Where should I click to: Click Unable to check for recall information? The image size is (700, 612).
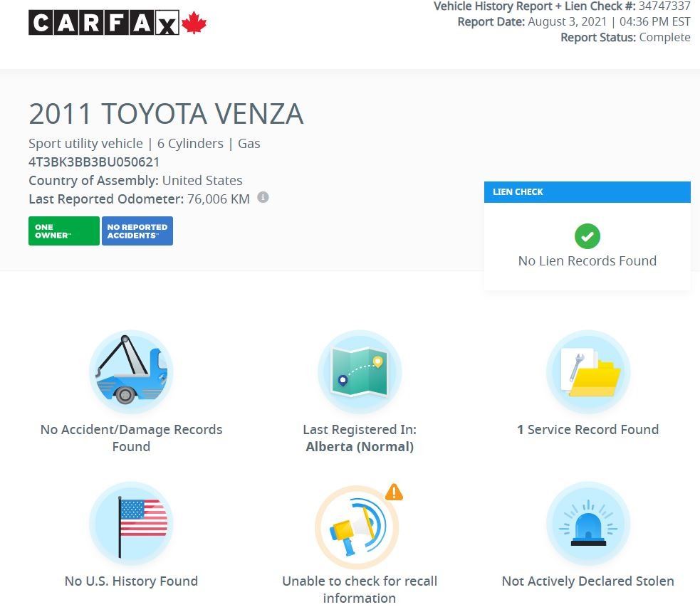(360, 589)
